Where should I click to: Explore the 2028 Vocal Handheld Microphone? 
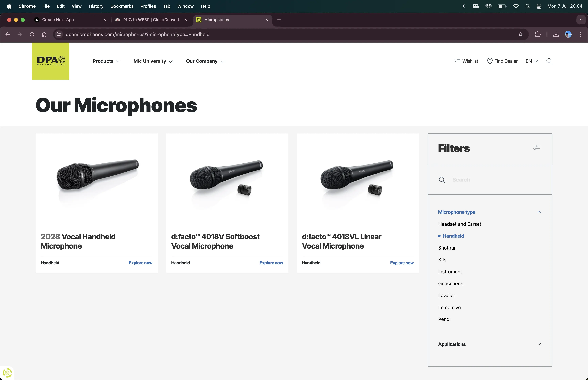click(140, 263)
